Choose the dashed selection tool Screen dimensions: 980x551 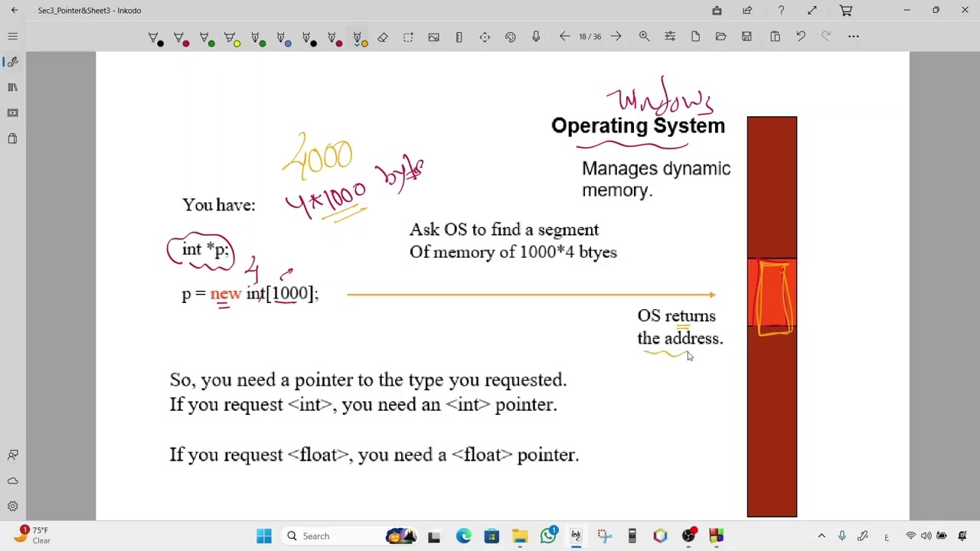click(x=408, y=37)
